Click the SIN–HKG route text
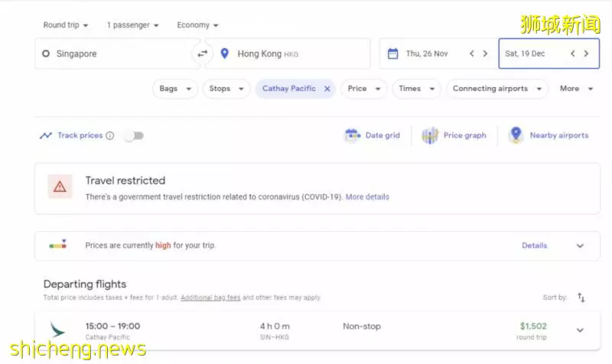612x364 pixels. [x=275, y=337]
